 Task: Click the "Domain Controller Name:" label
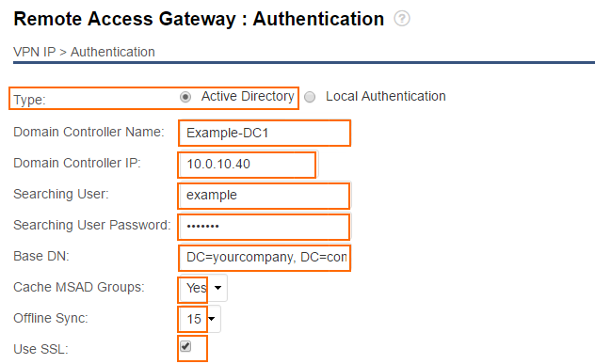pyautogui.click(x=88, y=132)
